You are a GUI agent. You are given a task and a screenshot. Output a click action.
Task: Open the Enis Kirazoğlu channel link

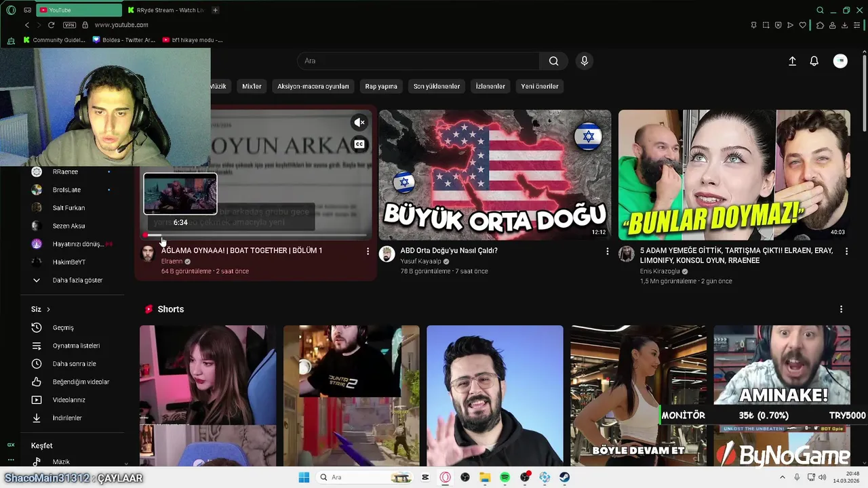(x=660, y=272)
